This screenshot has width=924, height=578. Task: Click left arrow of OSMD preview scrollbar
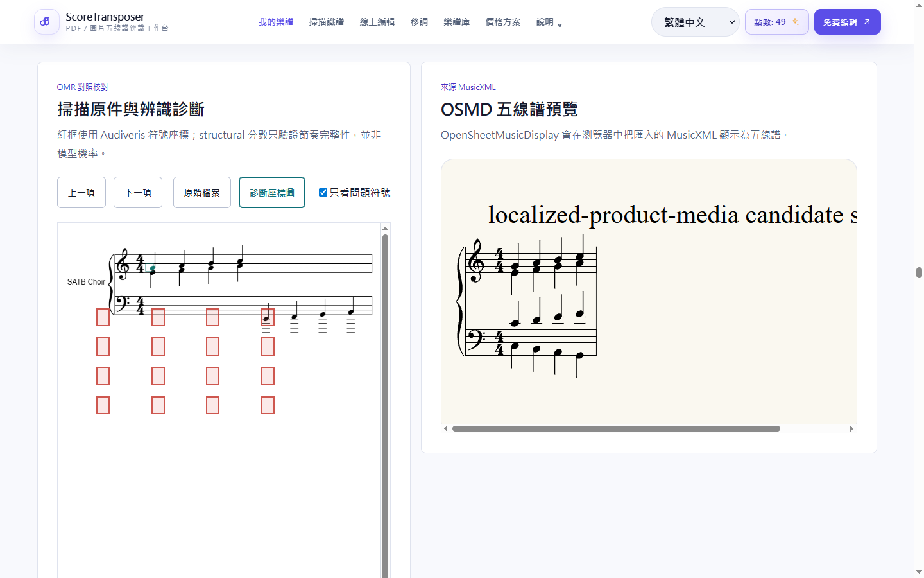445,428
